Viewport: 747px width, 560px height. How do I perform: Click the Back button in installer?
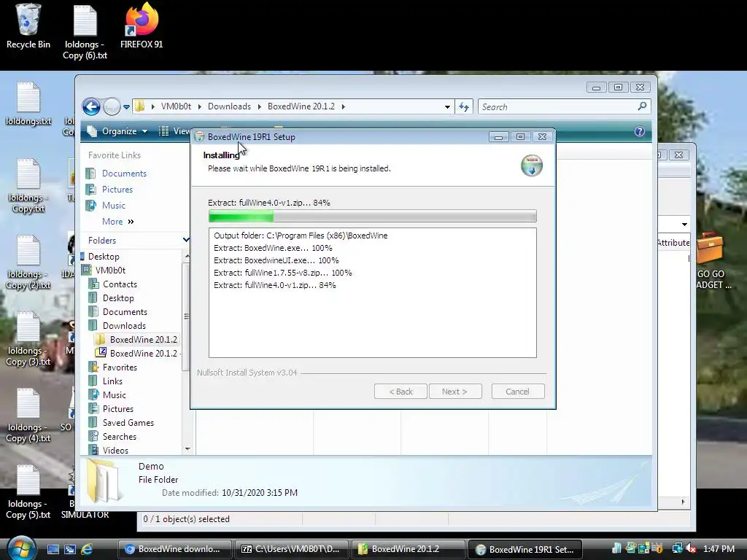[400, 392]
